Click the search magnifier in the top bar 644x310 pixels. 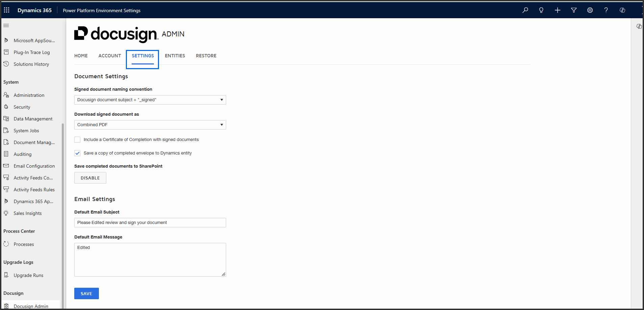coord(525,10)
